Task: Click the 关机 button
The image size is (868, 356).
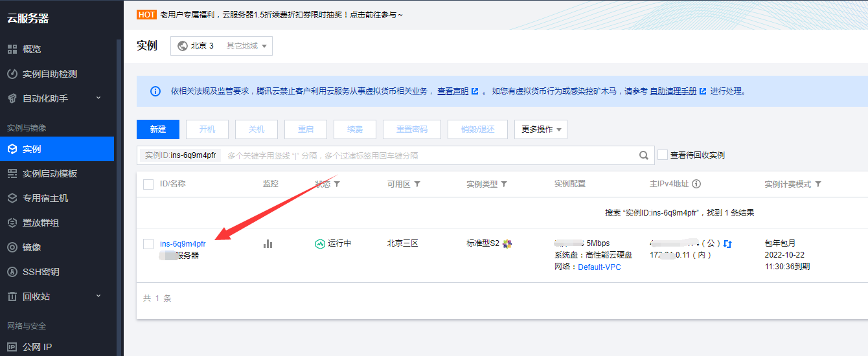Action: (257, 129)
